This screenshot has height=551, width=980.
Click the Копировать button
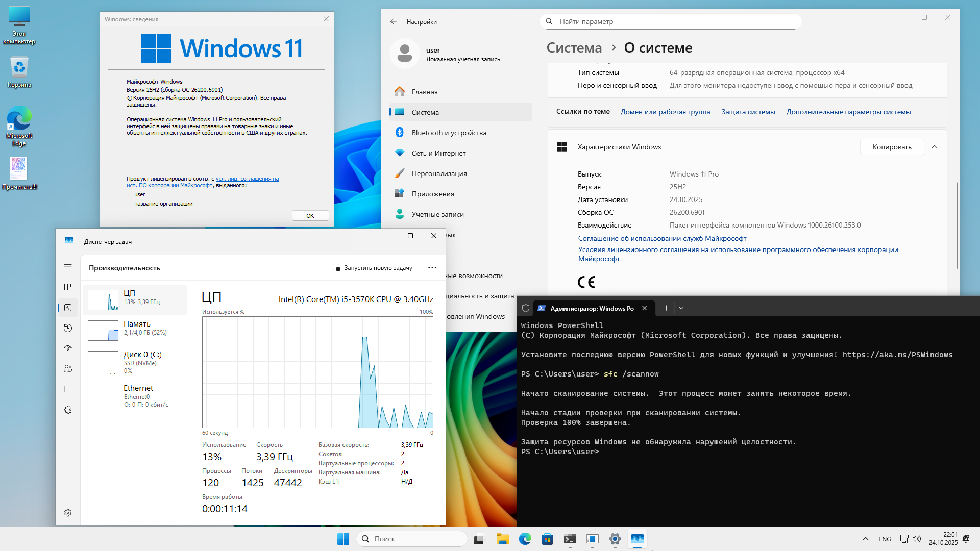892,147
